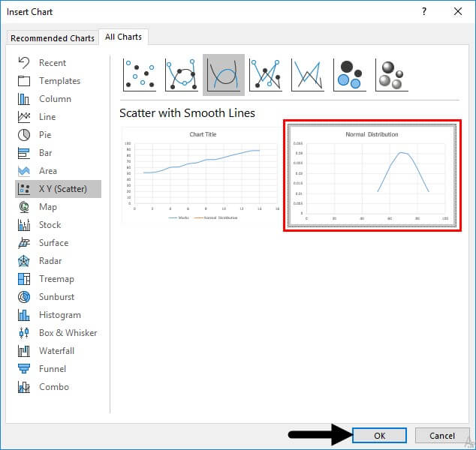This screenshot has height=450, width=476.
Task: Select the Histogram chart category
Action: click(x=58, y=315)
